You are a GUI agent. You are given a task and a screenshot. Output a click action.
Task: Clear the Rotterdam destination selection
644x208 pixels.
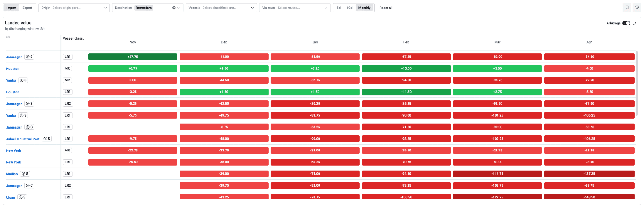(x=174, y=8)
